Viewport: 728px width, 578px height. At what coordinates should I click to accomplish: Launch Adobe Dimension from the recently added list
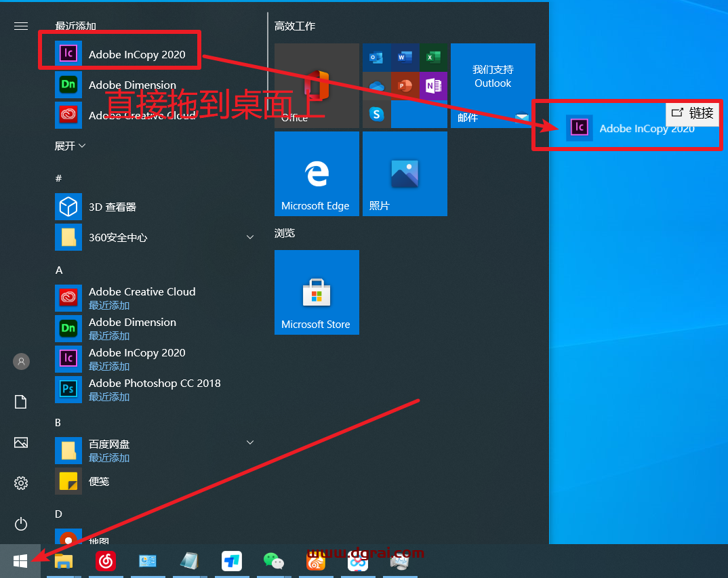pyautogui.click(x=156, y=85)
